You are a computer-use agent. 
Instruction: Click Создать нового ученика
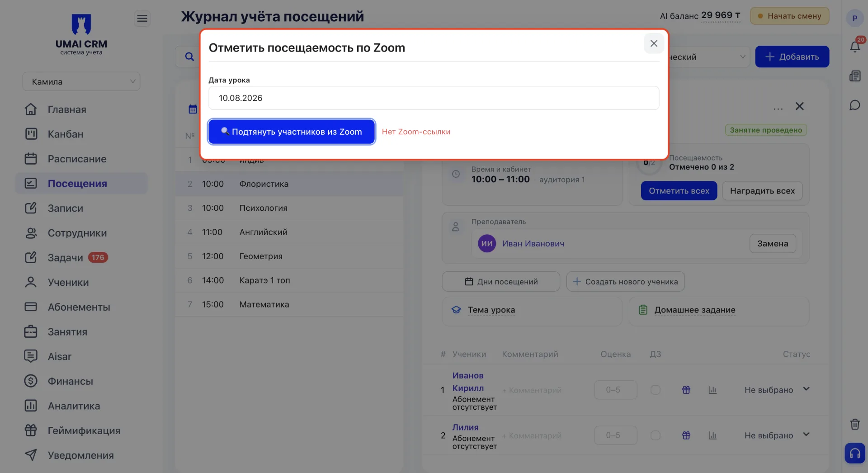(626, 282)
